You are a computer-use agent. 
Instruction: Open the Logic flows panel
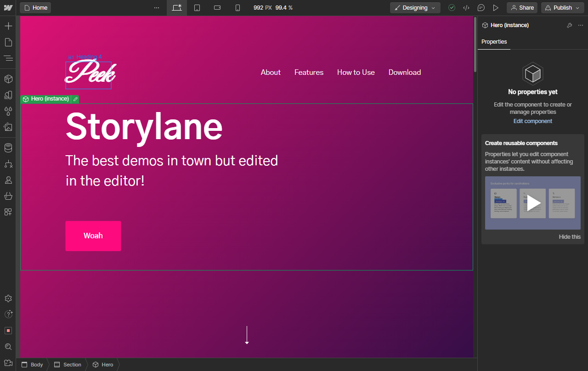click(x=8, y=164)
